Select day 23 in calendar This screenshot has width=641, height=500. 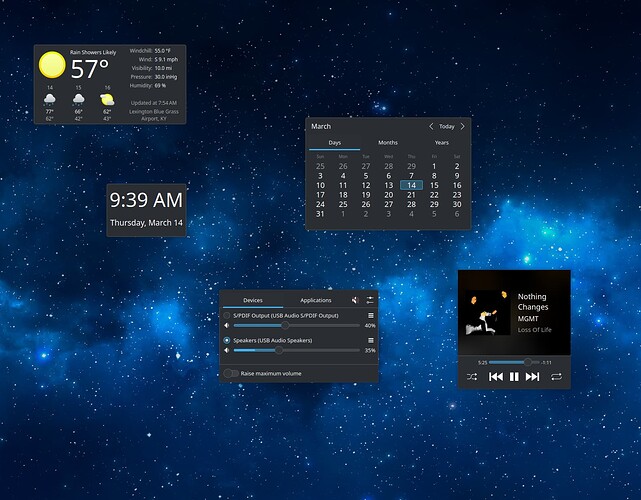pyautogui.click(x=457, y=195)
